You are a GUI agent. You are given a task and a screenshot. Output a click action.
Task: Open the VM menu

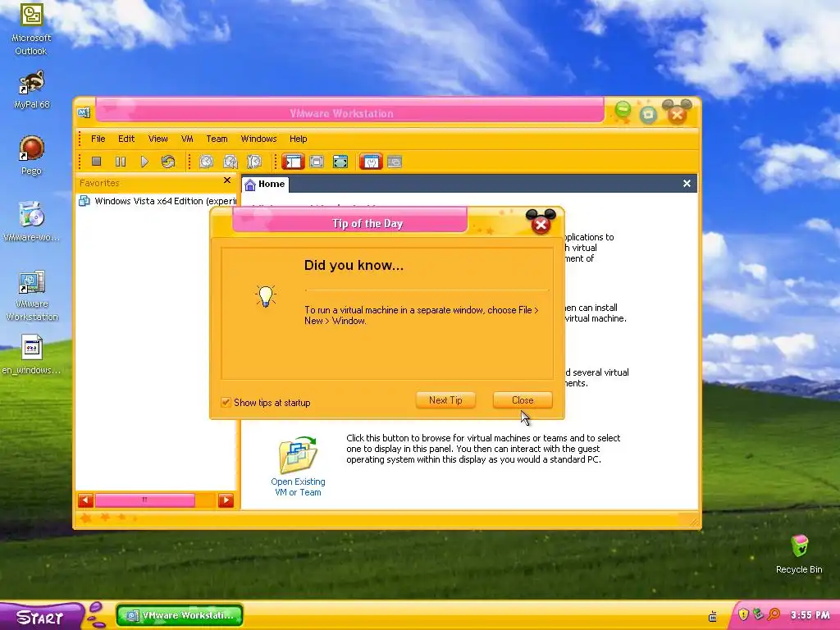click(187, 139)
